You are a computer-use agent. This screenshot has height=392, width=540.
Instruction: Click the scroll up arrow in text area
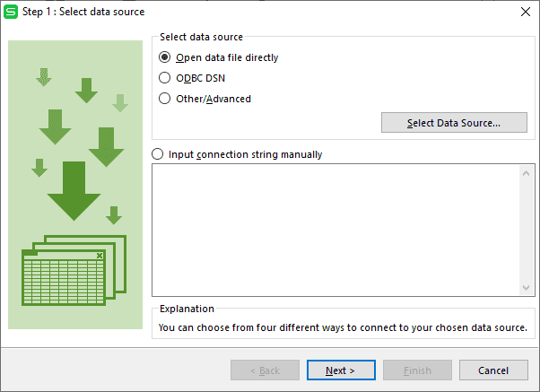[526, 173]
